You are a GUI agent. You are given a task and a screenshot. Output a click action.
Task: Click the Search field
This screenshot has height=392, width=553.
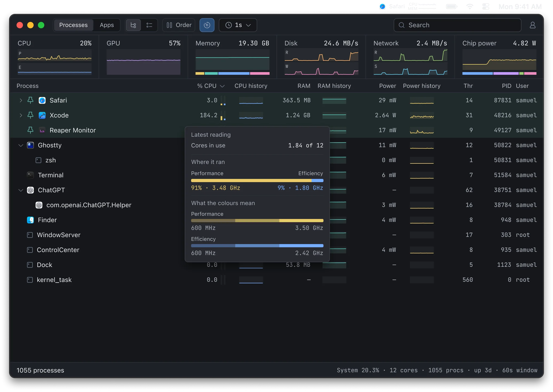point(457,25)
